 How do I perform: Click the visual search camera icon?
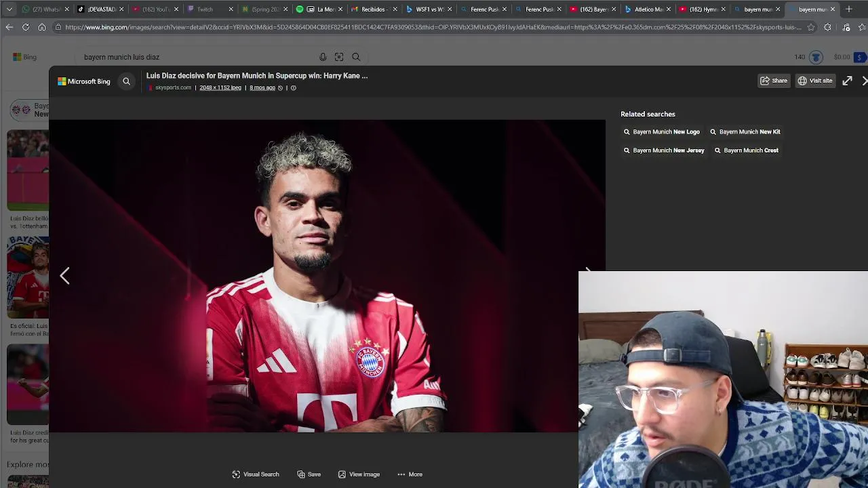tap(339, 57)
